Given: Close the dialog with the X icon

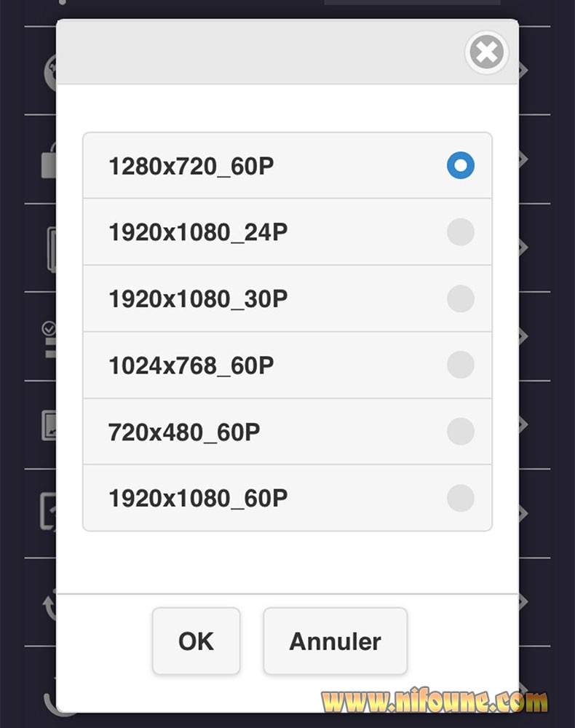Looking at the screenshot, I should coord(486,52).
